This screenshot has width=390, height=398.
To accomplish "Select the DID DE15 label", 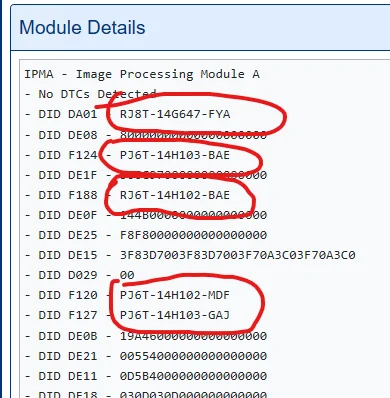I will (68, 255).
